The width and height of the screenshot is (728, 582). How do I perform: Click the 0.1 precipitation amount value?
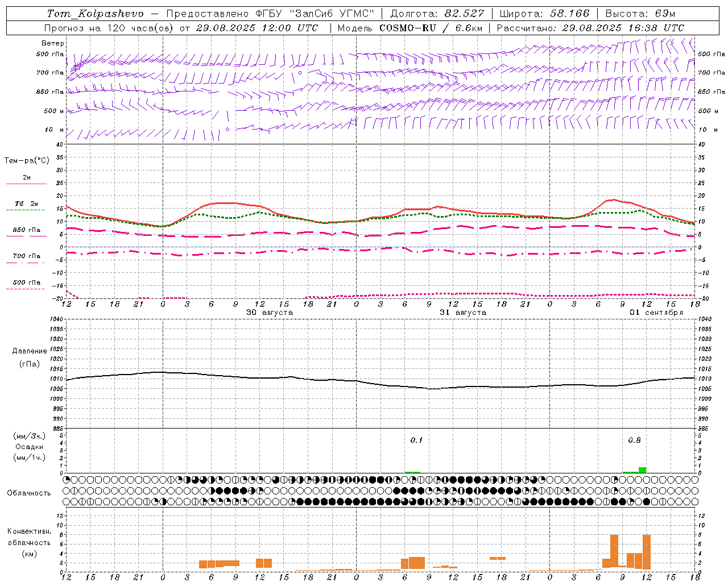416,440
